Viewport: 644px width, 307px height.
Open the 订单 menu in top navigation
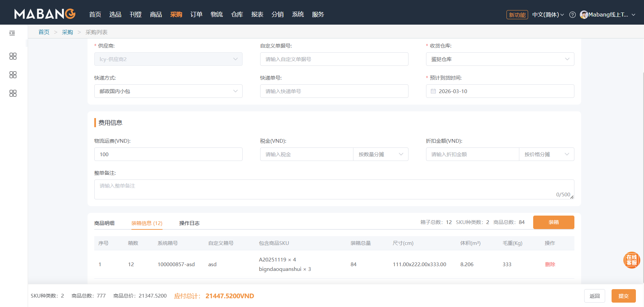pos(196,15)
